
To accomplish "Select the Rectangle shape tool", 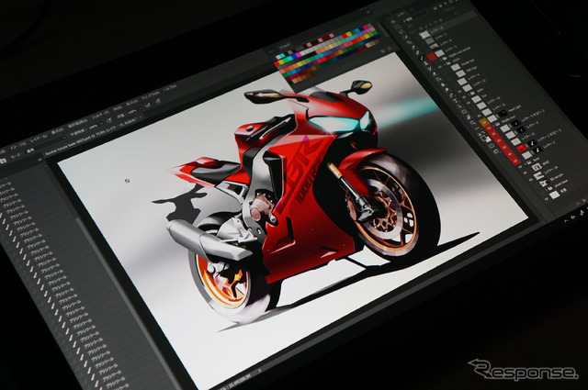I will click(x=464, y=111).
